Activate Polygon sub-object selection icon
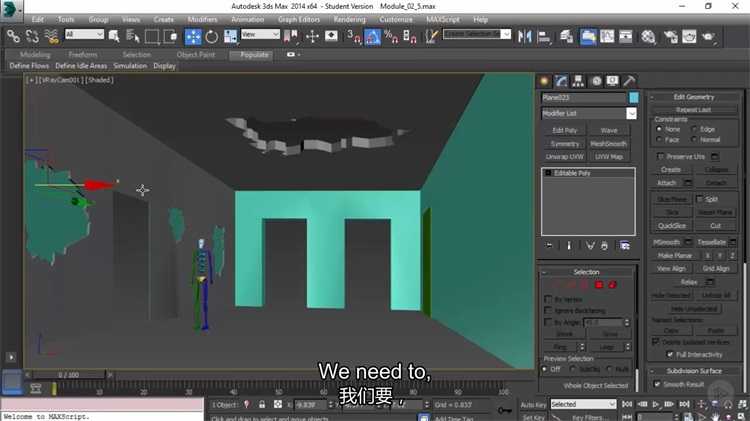 (x=599, y=285)
